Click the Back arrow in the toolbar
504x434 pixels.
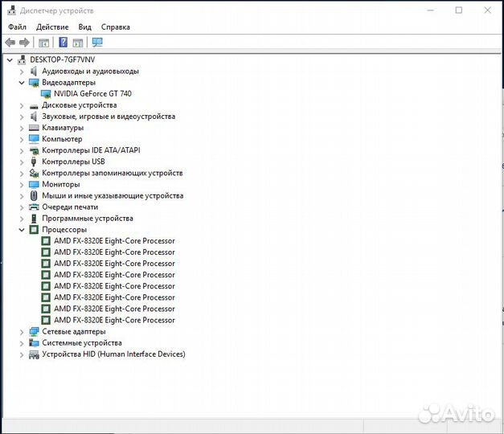click(10, 42)
